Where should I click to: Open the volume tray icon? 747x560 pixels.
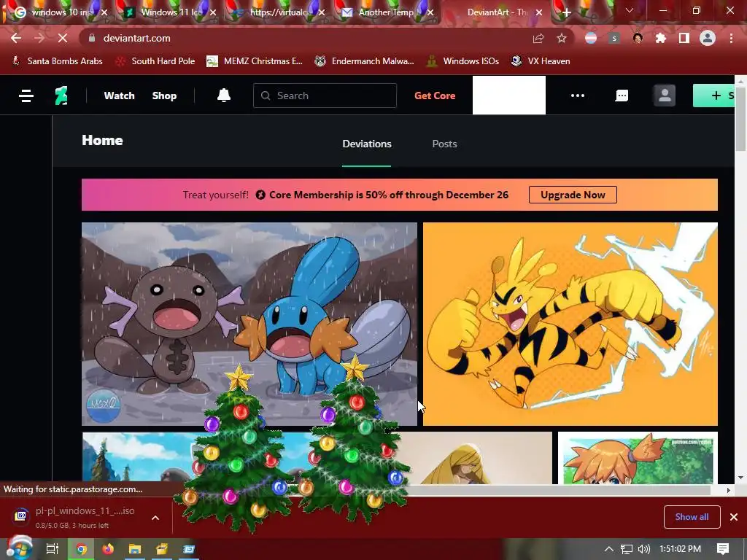(644, 549)
